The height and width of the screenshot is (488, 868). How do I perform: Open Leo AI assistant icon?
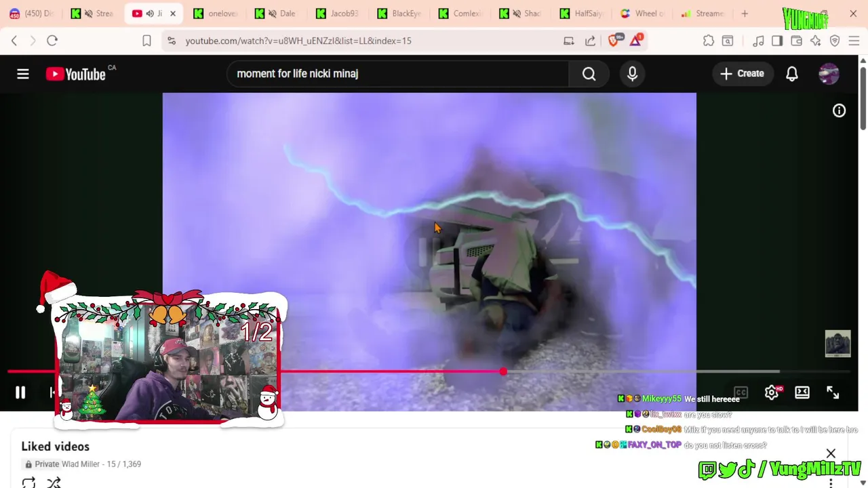coord(815,41)
